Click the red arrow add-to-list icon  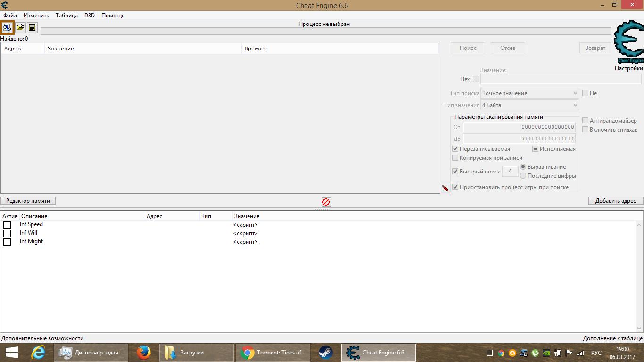coord(446,189)
